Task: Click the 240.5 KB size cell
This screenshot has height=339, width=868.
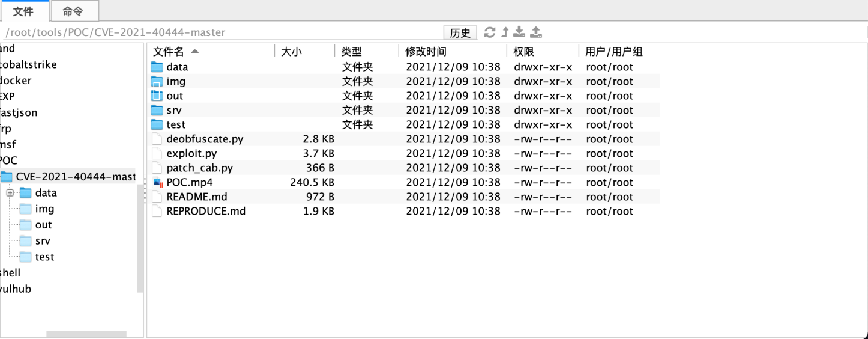Action: pyautogui.click(x=312, y=182)
